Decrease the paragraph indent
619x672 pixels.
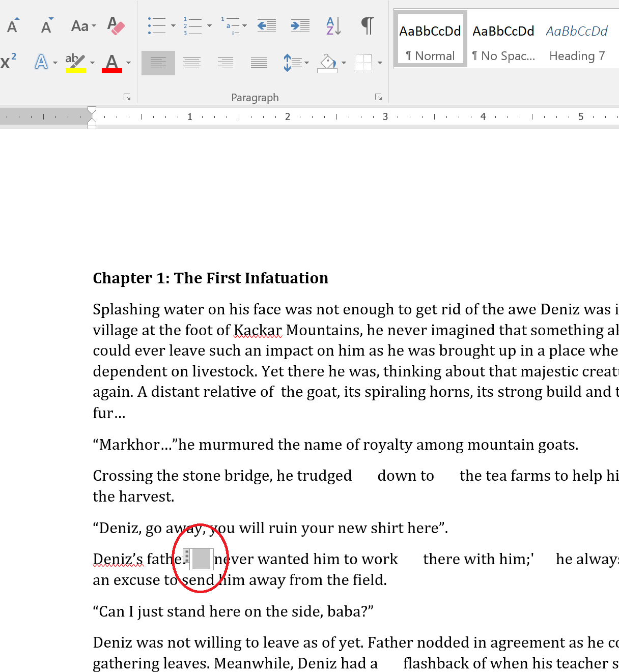[x=266, y=25]
